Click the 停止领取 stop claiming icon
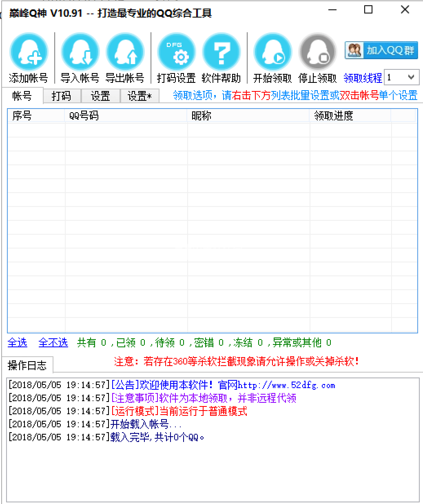Screen dimensions: 423x504 [x=317, y=52]
